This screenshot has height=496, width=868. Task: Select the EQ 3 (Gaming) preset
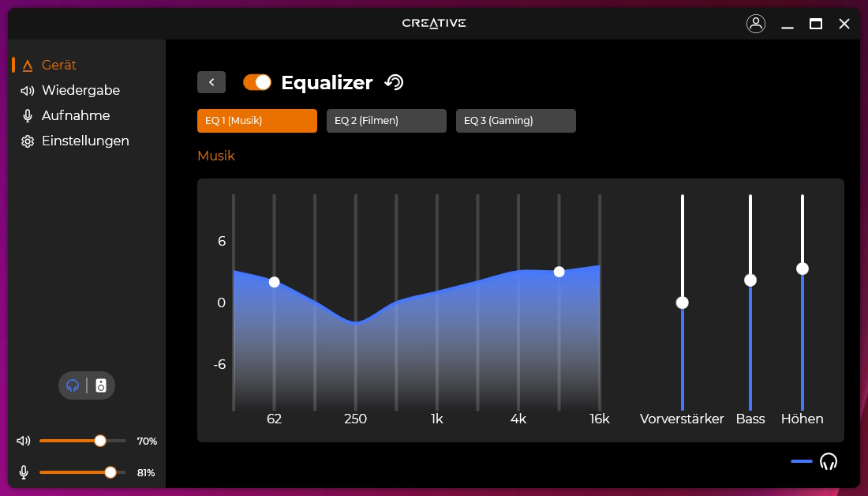coord(515,121)
